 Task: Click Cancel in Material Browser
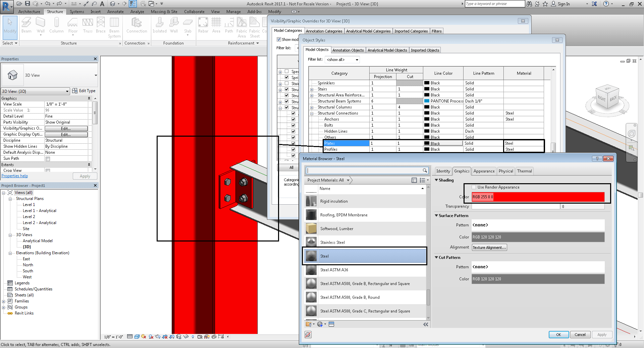tap(580, 335)
